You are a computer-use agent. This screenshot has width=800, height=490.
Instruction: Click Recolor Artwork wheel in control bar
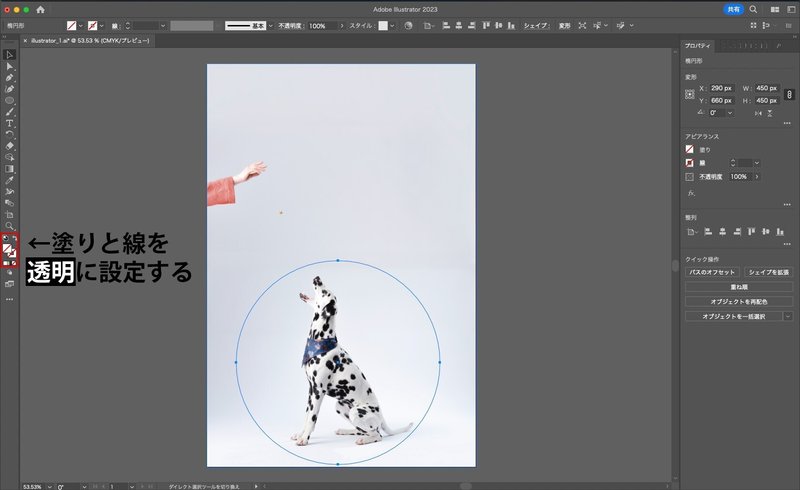click(x=408, y=26)
